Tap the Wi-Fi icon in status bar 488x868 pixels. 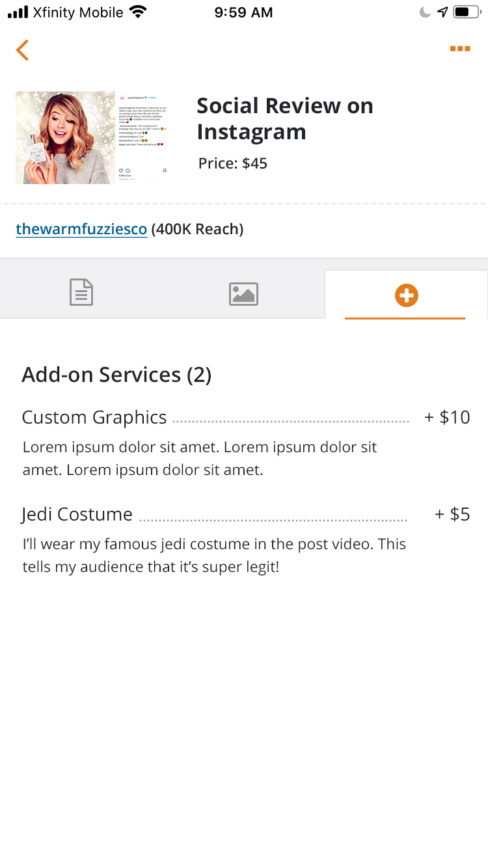pyautogui.click(x=138, y=12)
